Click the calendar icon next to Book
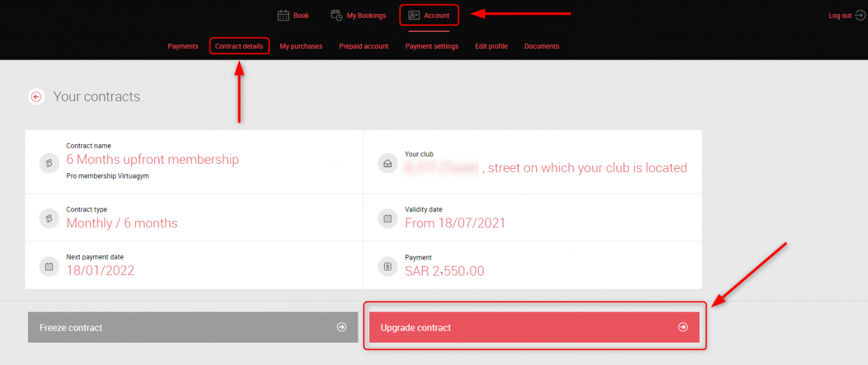Image resolution: width=868 pixels, height=365 pixels. (283, 15)
